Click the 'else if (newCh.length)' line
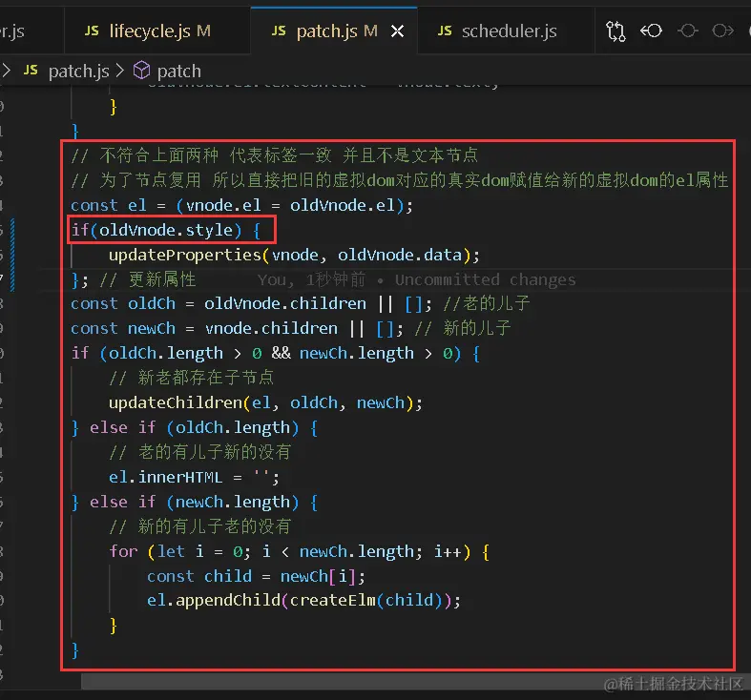 pos(194,503)
